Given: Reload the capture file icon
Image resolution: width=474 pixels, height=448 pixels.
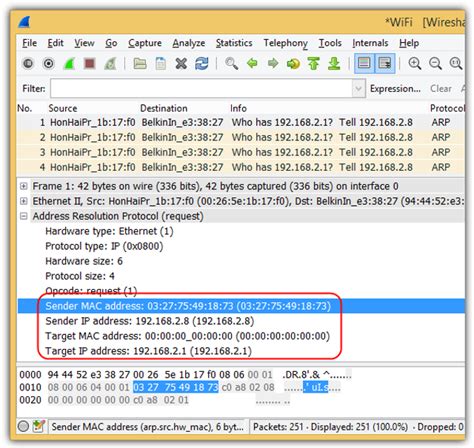Looking at the screenshot, I should point(202,63).
